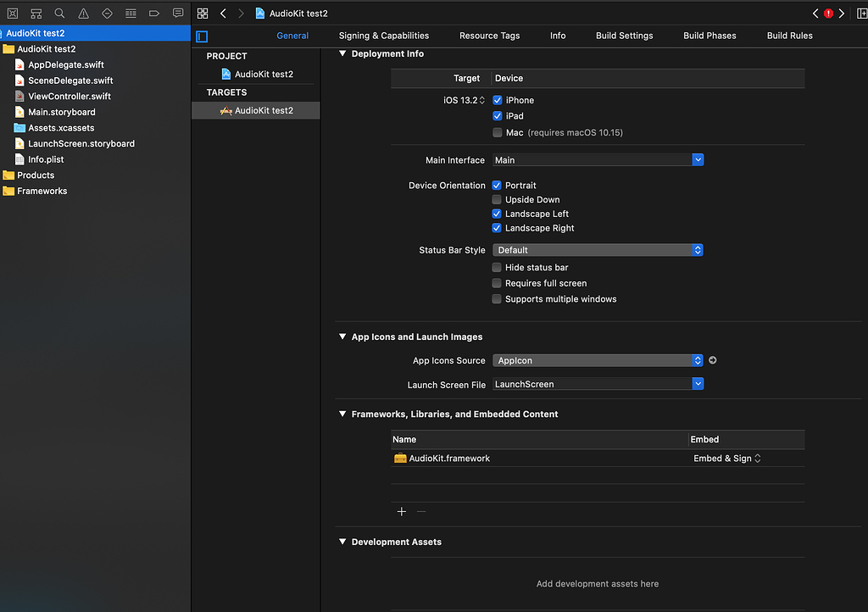The width and height of the screenshot is (868, 612).
Task: Show the Issue navigator warning triangle
Action: tap(81, 13)
